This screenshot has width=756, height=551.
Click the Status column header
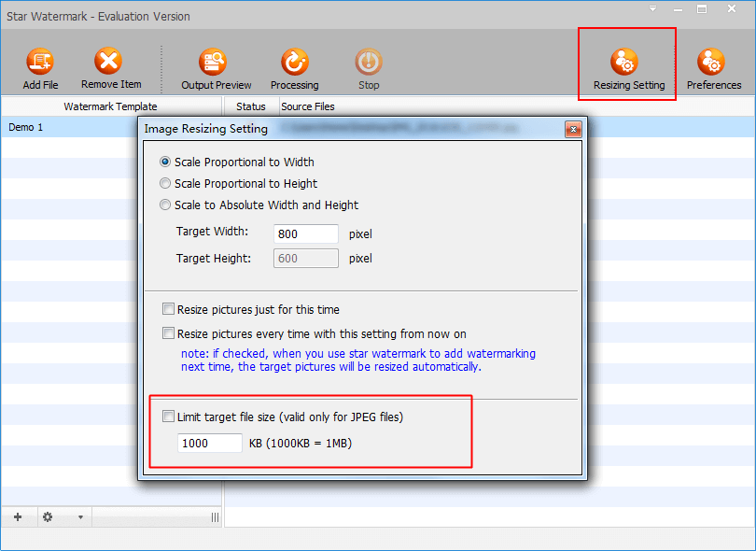click(251, 106)
